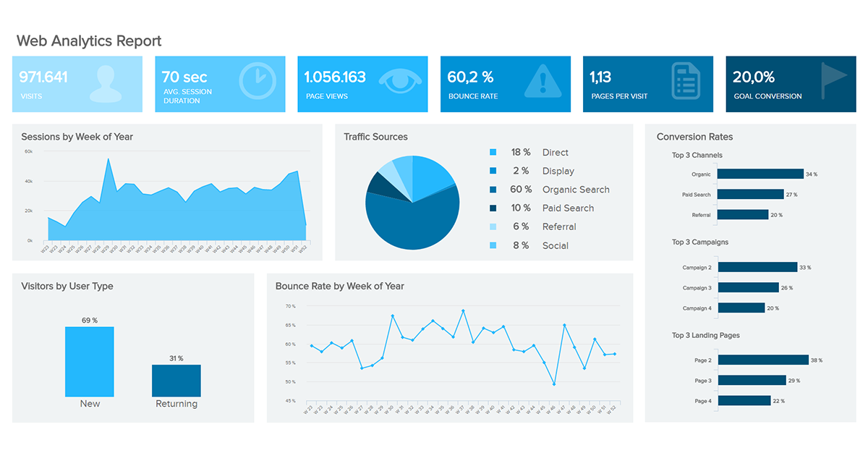Click the Referral legend color swatch

tap(495, 226)
